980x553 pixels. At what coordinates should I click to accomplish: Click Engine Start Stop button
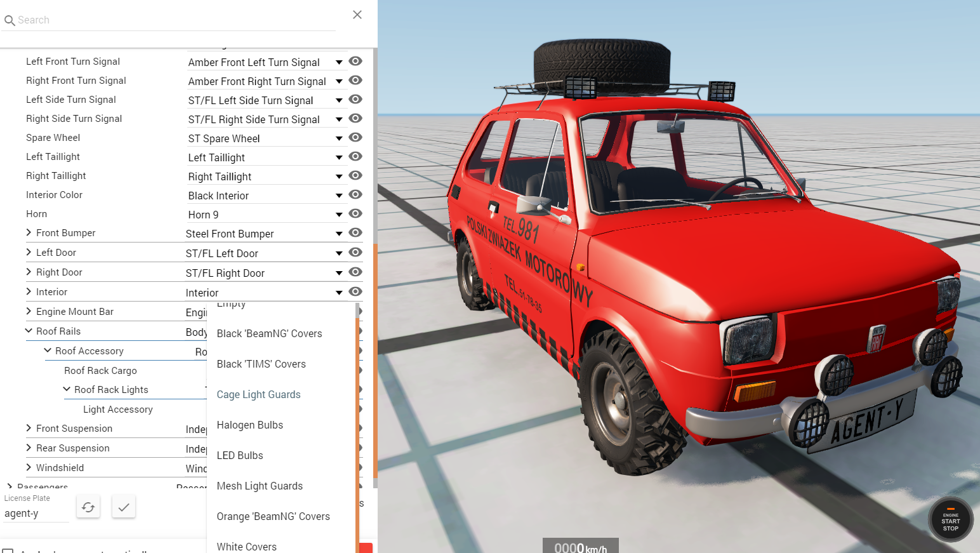coord(950,521)
